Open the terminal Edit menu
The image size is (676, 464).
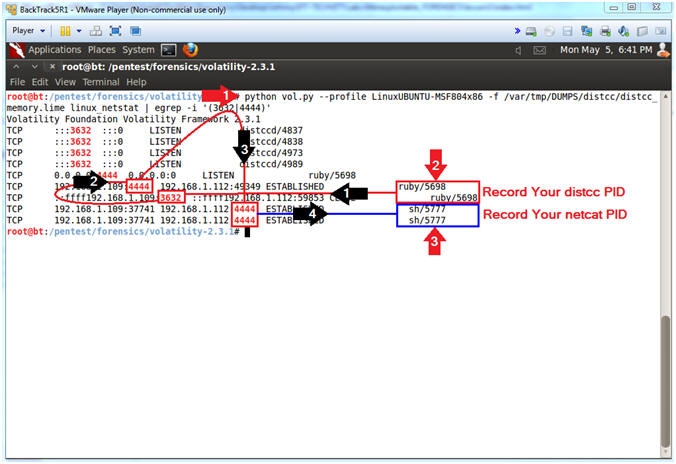(x=40, y=82)
